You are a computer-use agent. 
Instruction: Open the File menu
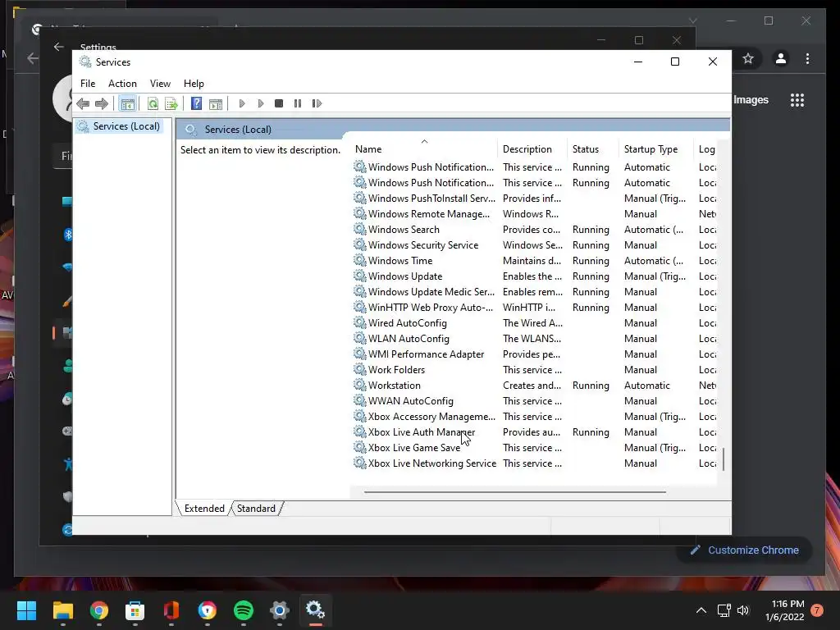coord(88,84)
